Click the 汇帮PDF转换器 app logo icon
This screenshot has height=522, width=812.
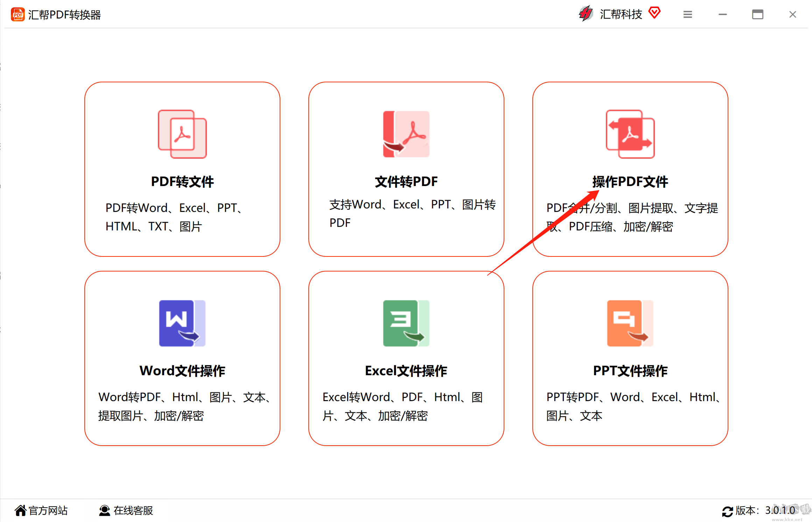click(x=17, y=14)
